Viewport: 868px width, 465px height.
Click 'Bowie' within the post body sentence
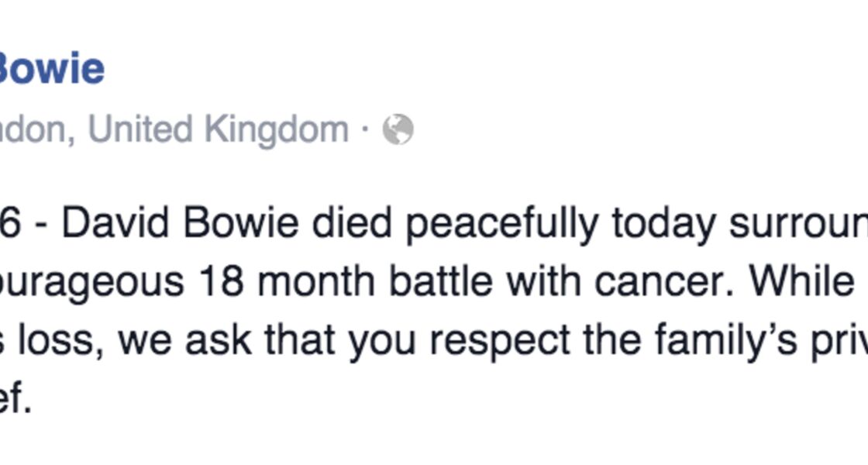(x=241, y=223)
